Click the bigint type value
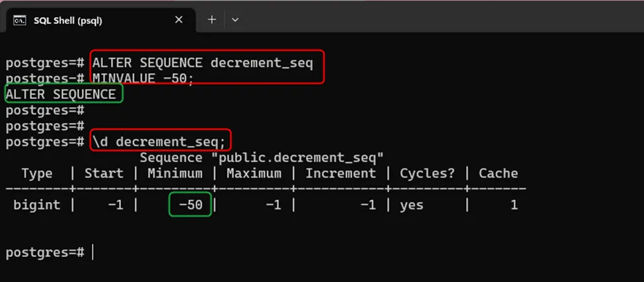 click(x=37, y=205)
